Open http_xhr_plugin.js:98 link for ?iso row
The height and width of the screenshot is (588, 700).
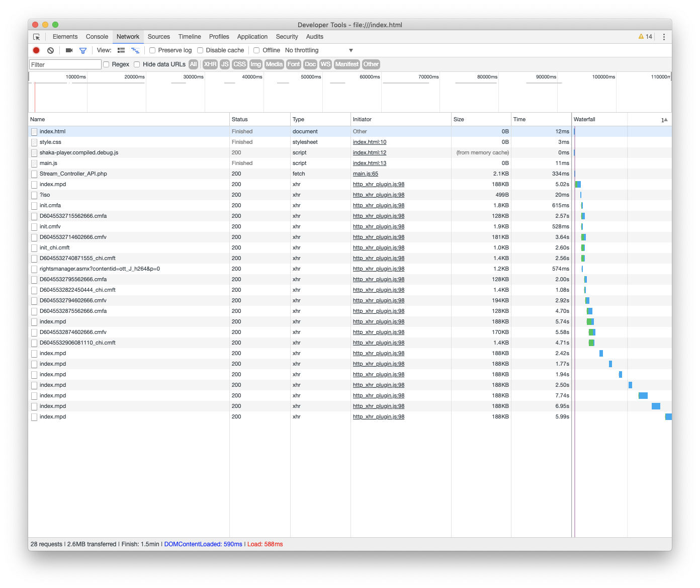[x=379, y=195]
